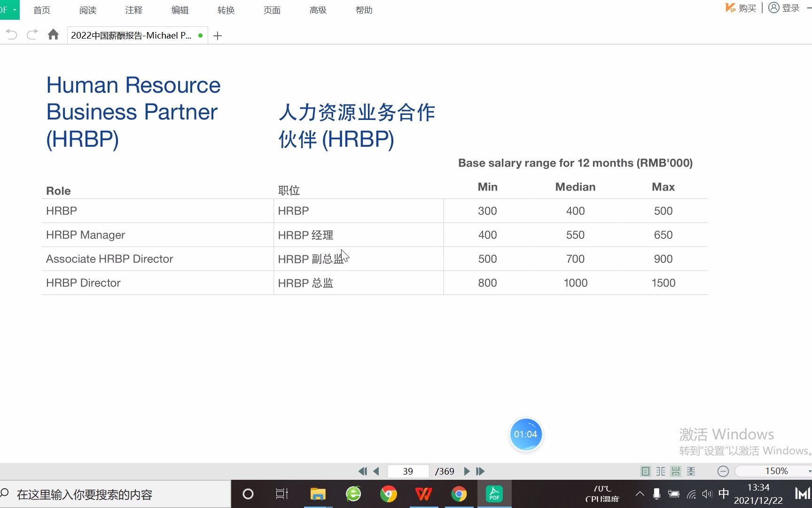The width and height of the screenshot is (812, 508).
Task: Open Cortana circle on taskbar
Action: pyautogui.click(x=248, y=494)
